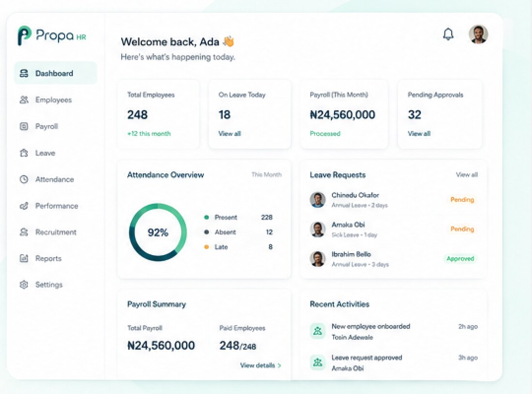The image size is (532, 394).
Task: Open the Payroll menu item
Action: 47,126
